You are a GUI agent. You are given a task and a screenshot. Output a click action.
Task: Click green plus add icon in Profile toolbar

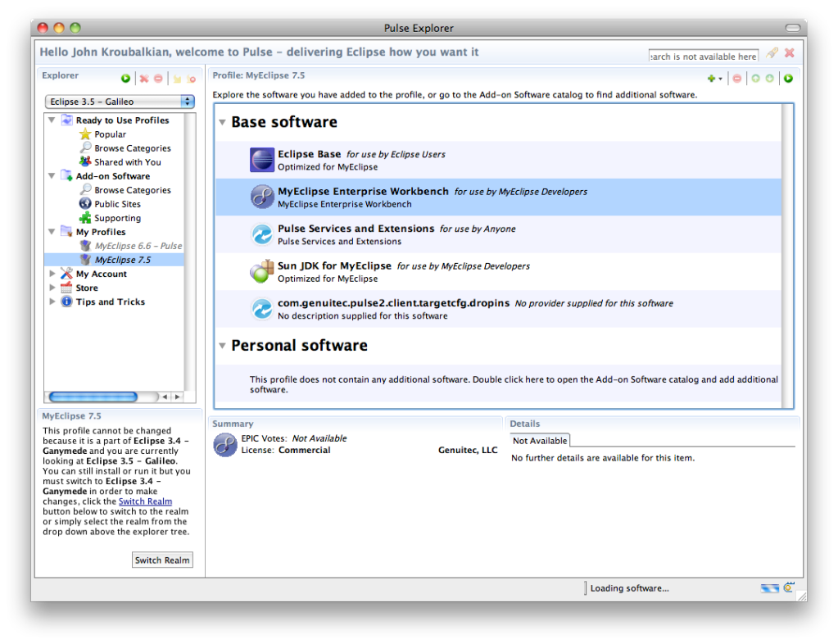(711, 79)
